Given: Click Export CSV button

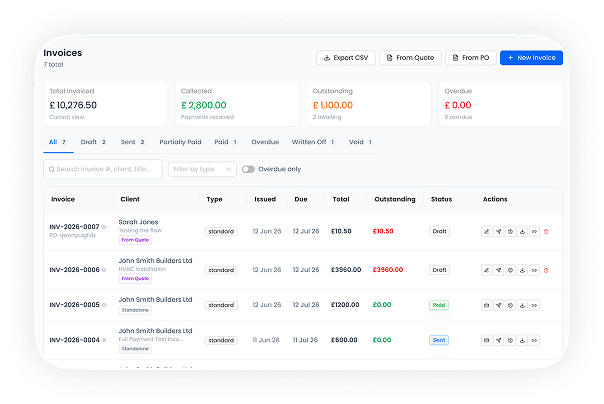Looking at the screenshot, I should pos(346,58).
